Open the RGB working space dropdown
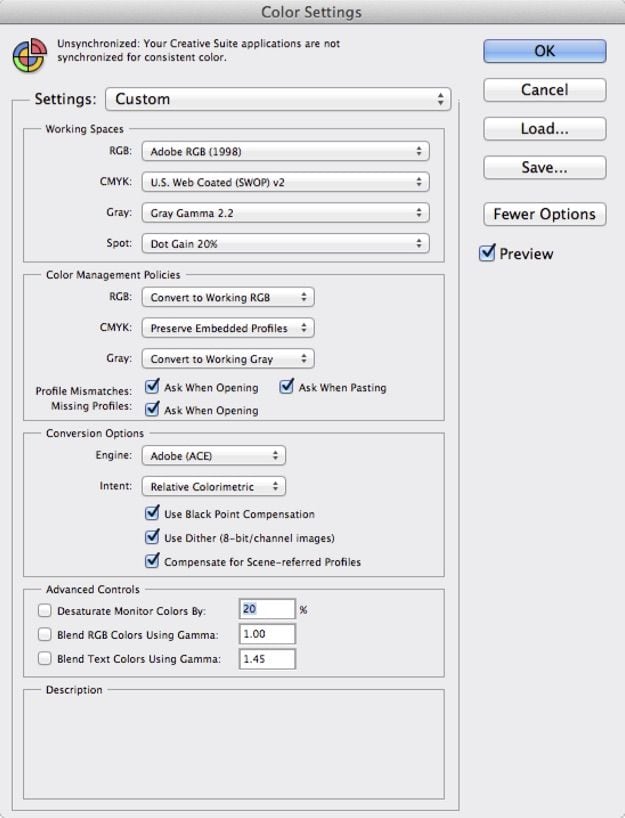The image size is (625, 818). coord(284,152)
